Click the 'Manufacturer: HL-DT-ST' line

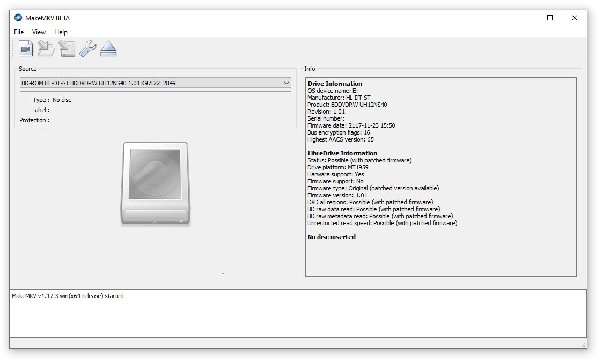pos(339,98)
